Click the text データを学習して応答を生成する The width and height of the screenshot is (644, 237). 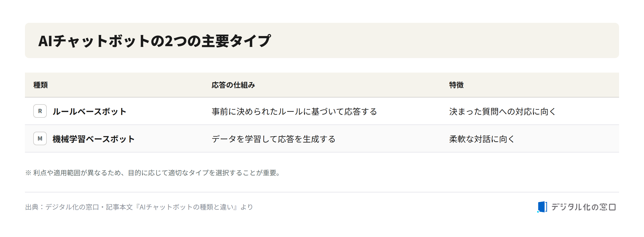[273, 139]
